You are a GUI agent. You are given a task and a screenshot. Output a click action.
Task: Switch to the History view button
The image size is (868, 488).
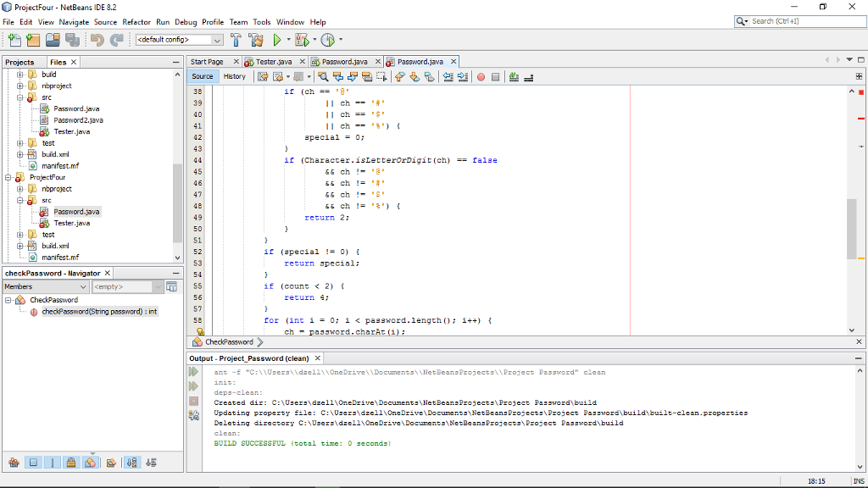pos(235,76)
